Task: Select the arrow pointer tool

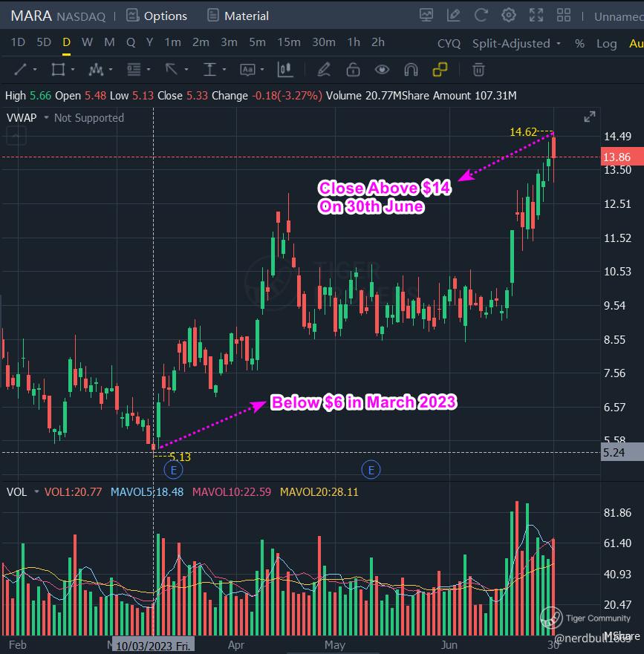Action: [171, 69]
